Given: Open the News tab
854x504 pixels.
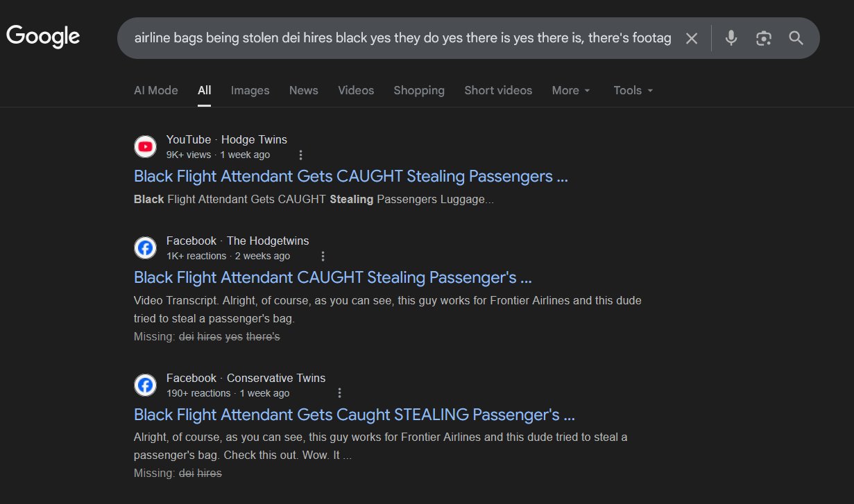Looking at the screenshot, I should (304, 91).
